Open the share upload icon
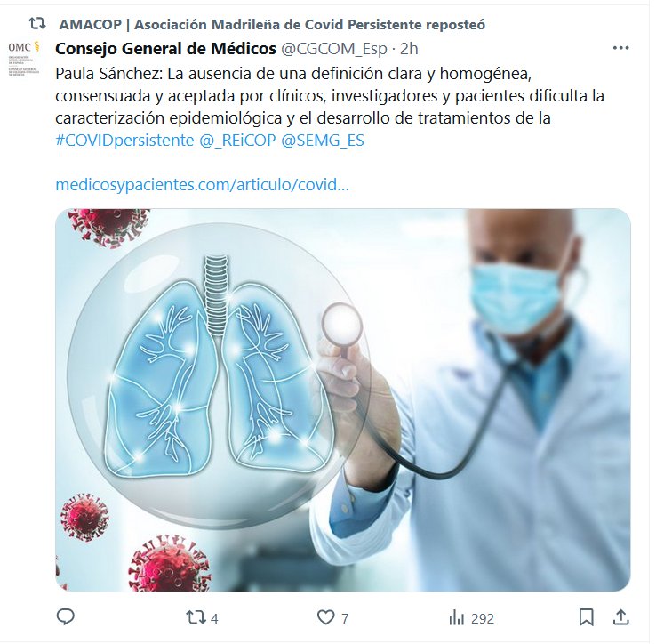 621,617
